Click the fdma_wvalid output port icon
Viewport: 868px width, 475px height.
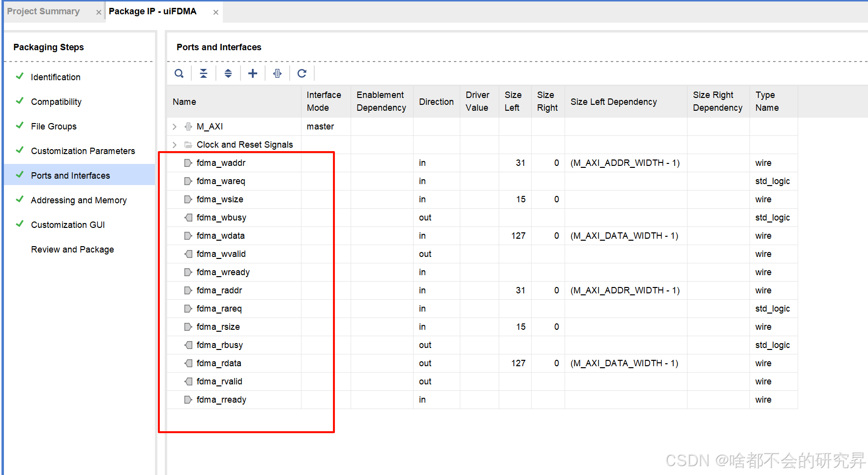click(188, 254)
